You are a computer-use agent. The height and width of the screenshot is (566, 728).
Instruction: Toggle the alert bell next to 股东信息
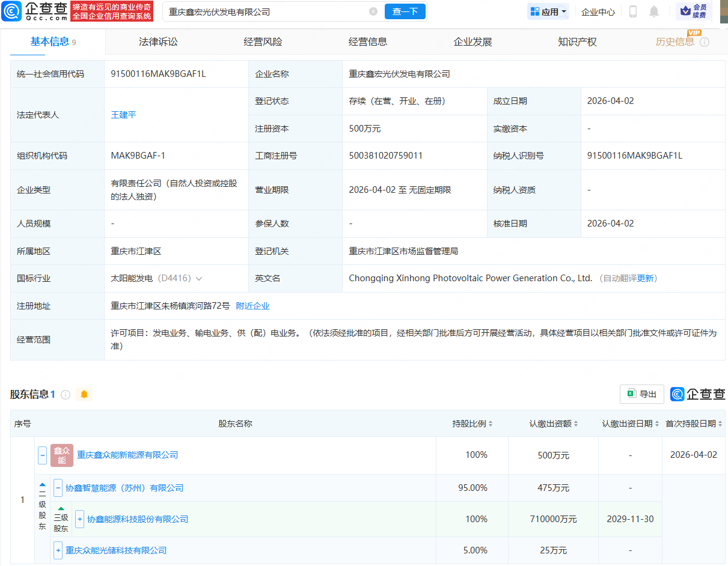[84, 395]
